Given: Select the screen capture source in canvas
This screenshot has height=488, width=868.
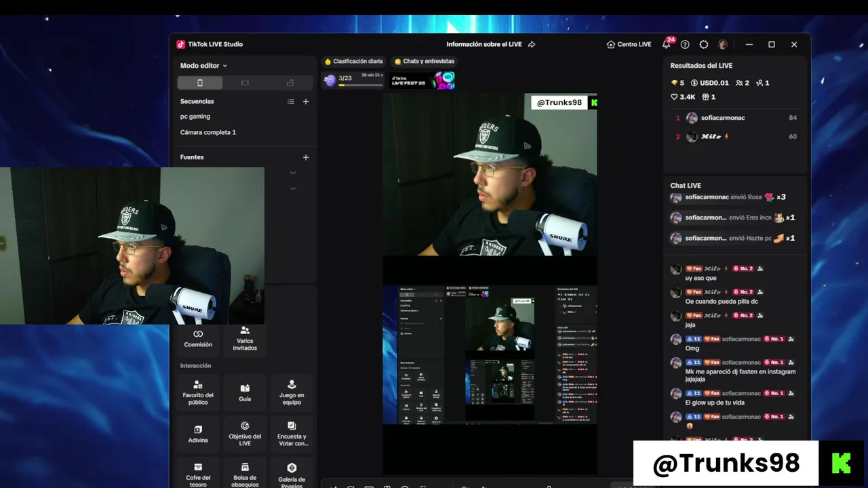Looking at the screenshot, I should 490,354.
